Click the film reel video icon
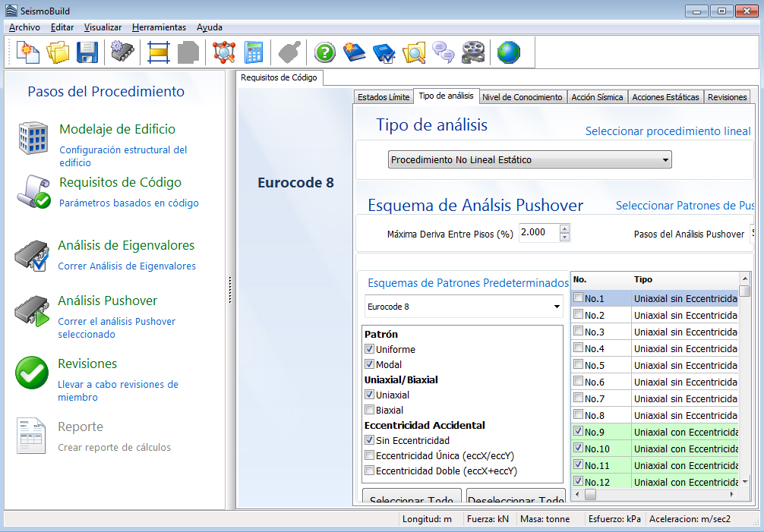The width and height of the screenshot is (764, 532). (472, 52)
